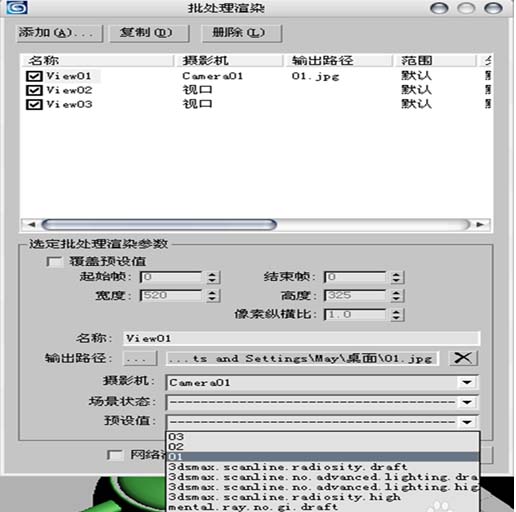Click the 摄影机 column header
Viewport: 516px width, 512px height.
click(228, 61)
